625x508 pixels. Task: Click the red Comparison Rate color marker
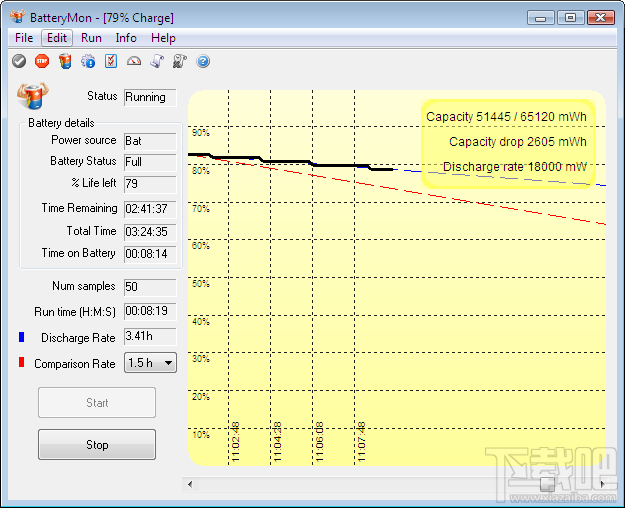coord(22,362)
